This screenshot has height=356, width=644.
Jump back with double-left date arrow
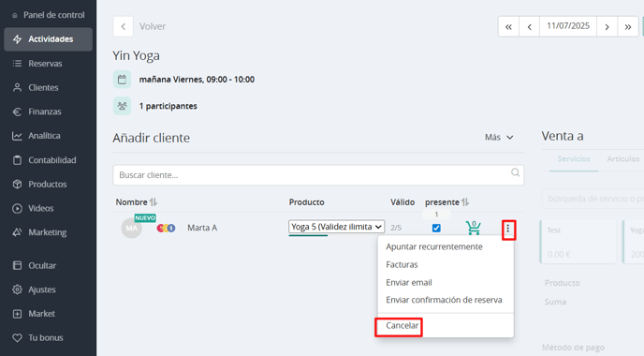(508, 27)
